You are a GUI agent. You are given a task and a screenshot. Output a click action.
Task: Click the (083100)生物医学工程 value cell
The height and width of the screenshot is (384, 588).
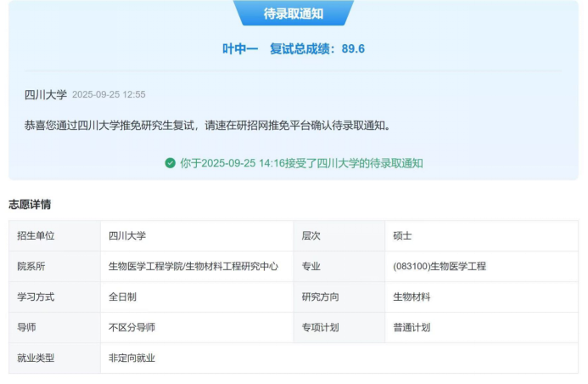click(x=481, y=267)
